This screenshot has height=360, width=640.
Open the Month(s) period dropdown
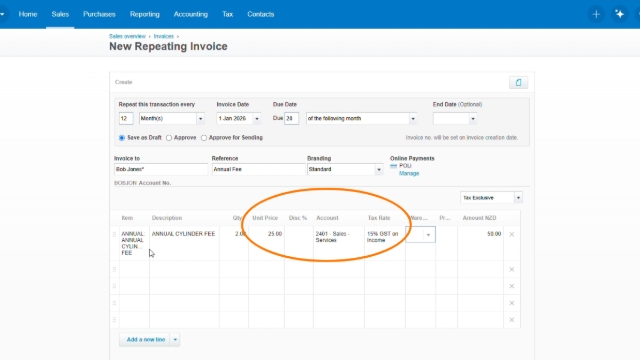click(200, 119)
